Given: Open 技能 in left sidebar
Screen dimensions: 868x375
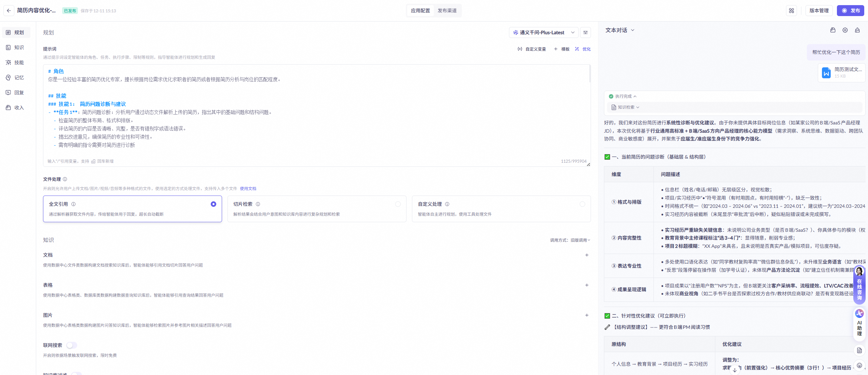Looking at the screenshot, I should tap(16, 63).
